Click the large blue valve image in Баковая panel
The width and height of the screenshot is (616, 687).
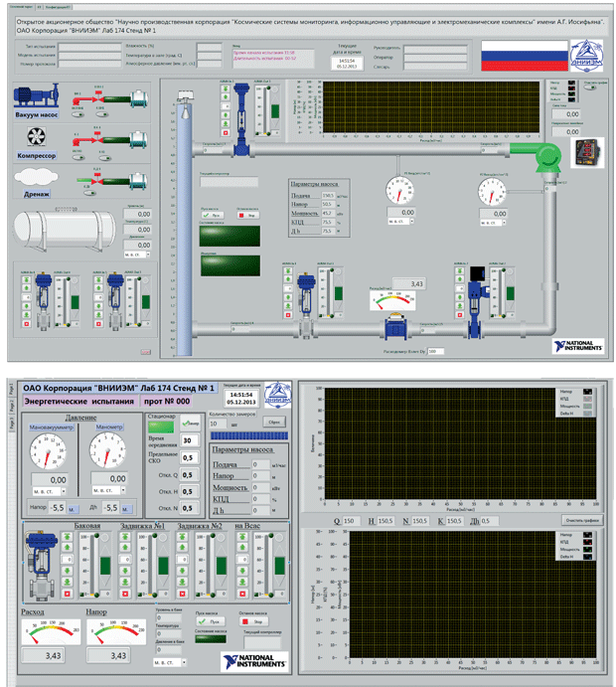41,565
